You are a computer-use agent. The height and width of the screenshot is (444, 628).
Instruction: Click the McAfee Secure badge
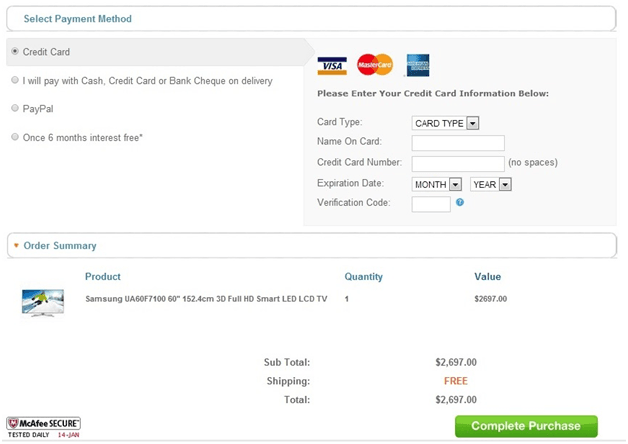click(44, 427)
